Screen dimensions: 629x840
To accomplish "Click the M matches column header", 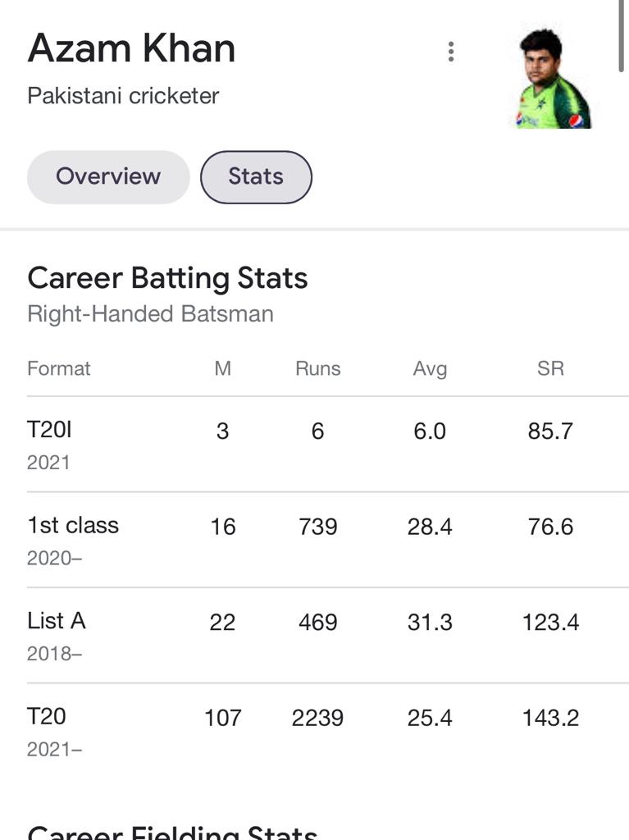I will [x=222, y=368].
